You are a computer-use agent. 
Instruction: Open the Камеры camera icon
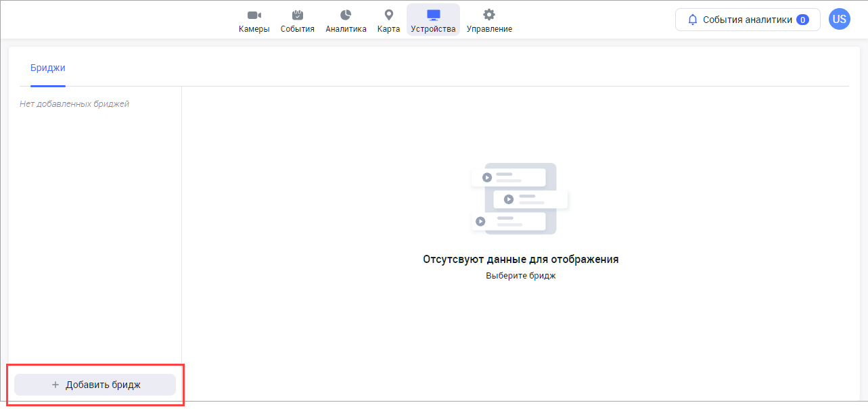click(254, 15)
